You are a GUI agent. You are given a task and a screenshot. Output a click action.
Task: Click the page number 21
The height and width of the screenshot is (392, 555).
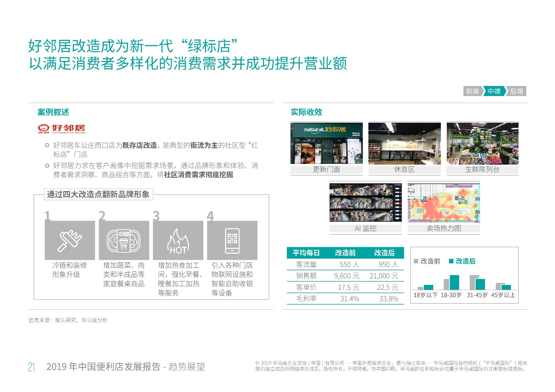click(x=32, y=367)
